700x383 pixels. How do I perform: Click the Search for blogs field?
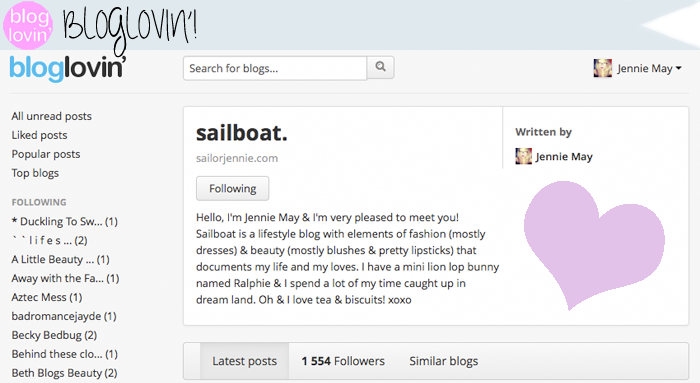pyautogui.click(x=275, y=68)
